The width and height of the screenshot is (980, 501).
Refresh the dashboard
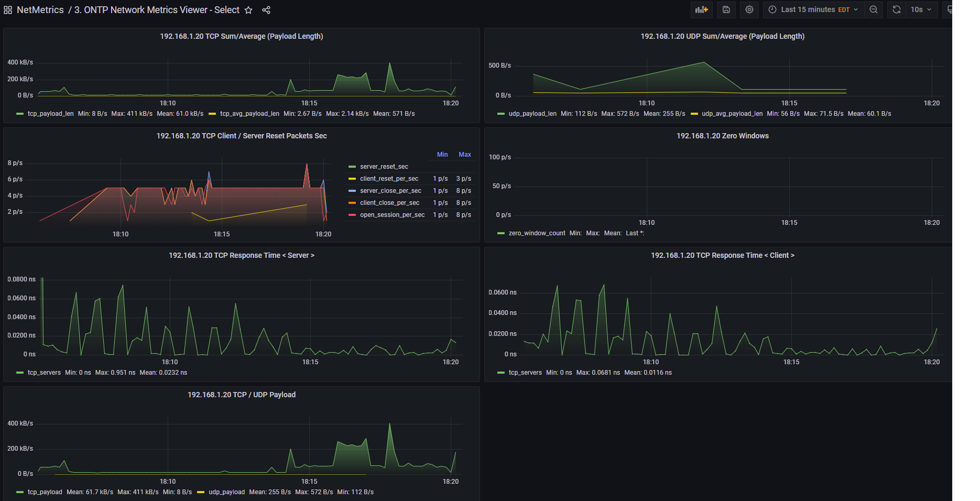point(897,9)
